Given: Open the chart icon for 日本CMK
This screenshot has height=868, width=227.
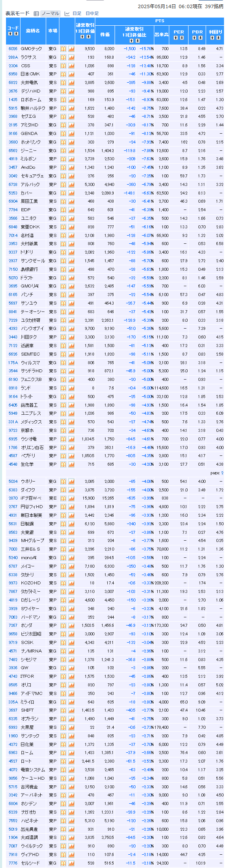Looking at the screenshot, I should (x=71, y=74).
